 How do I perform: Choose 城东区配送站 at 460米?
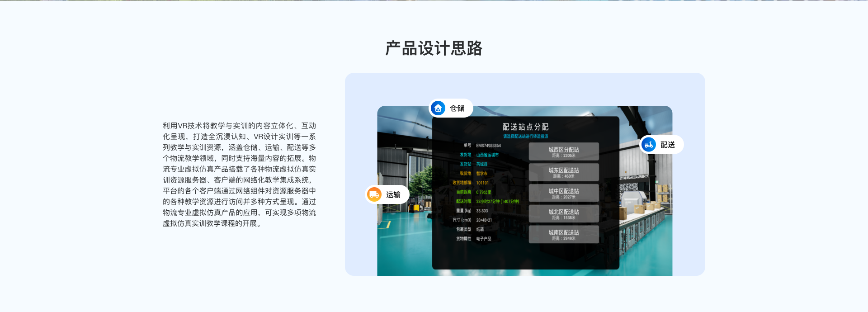pyautogui.click(x=564, y=172)
